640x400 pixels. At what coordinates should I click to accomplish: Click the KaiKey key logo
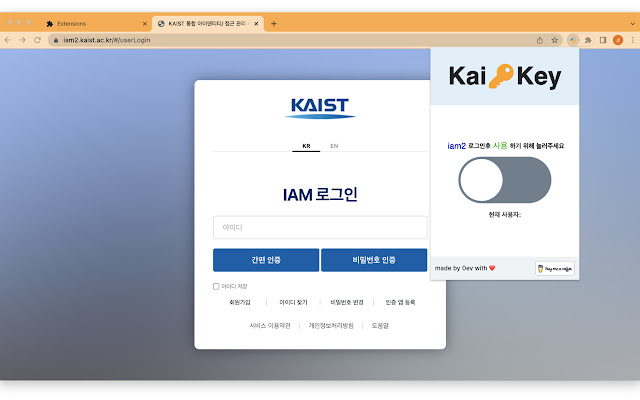coord(501,76)
